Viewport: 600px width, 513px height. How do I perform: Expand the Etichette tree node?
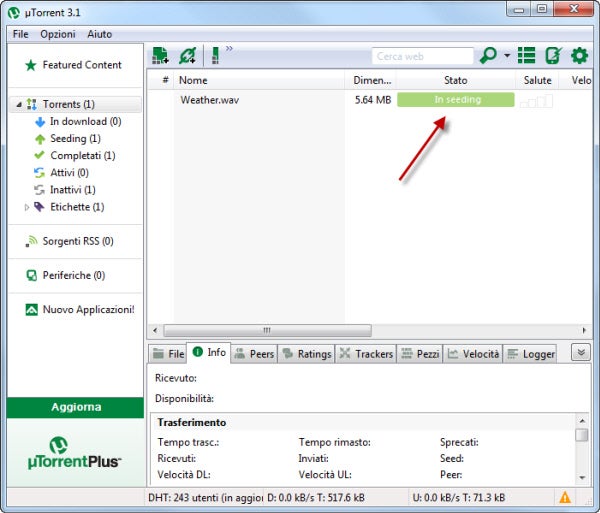coord(27,207)
